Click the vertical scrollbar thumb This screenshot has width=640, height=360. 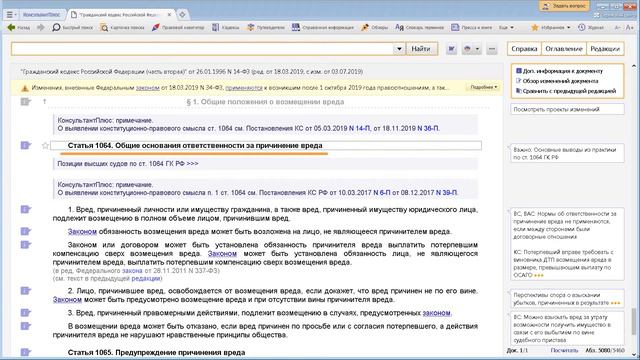633,322
